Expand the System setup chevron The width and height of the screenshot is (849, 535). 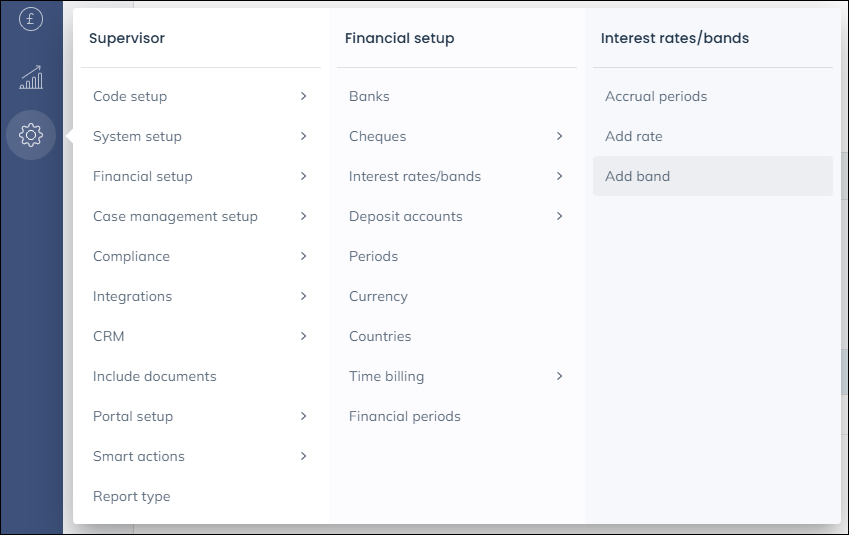click(303, 136)
